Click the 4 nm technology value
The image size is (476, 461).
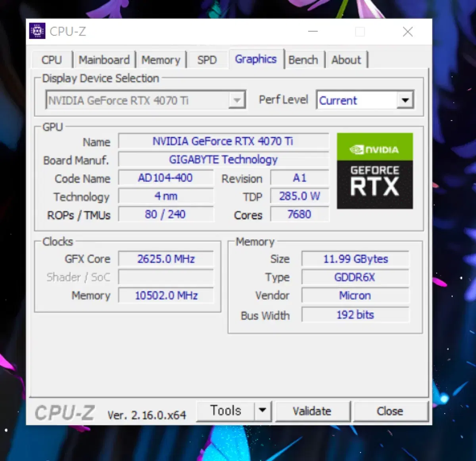(165, 196)
